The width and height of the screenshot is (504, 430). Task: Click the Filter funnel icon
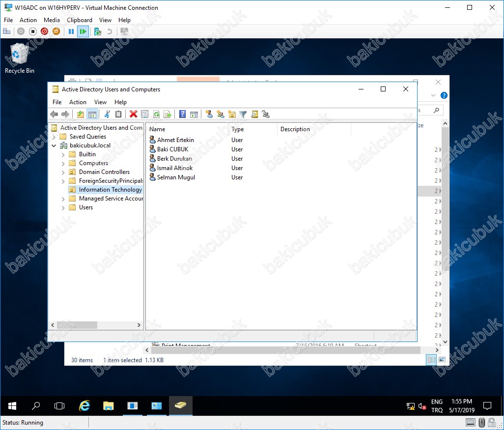tap(243, 114)
